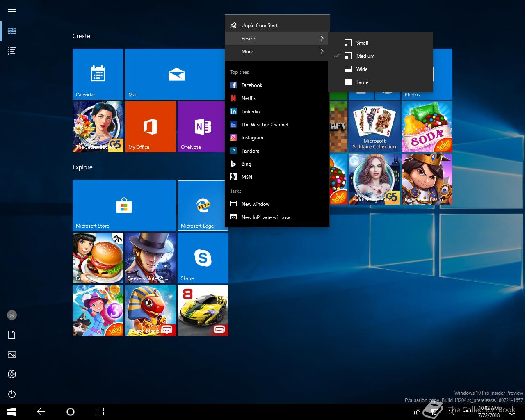Launch Skype tile
Image resolution: width=525 pixels, height=420 pixels.
pos(203,258)
